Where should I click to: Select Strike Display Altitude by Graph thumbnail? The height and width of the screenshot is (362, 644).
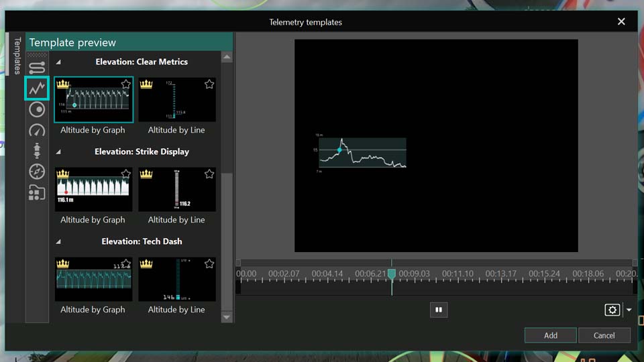[x=94, y=189]
